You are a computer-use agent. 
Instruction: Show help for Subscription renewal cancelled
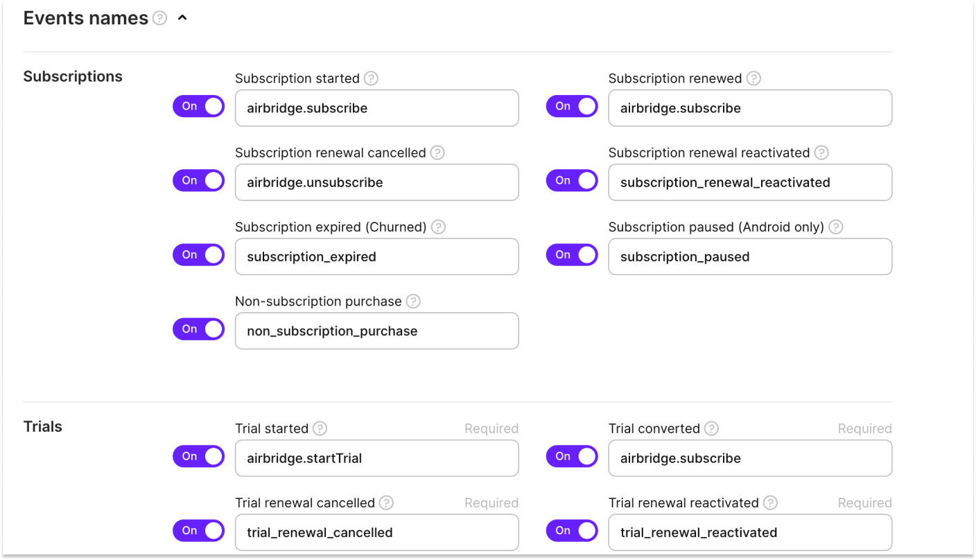tap(437, 152)
